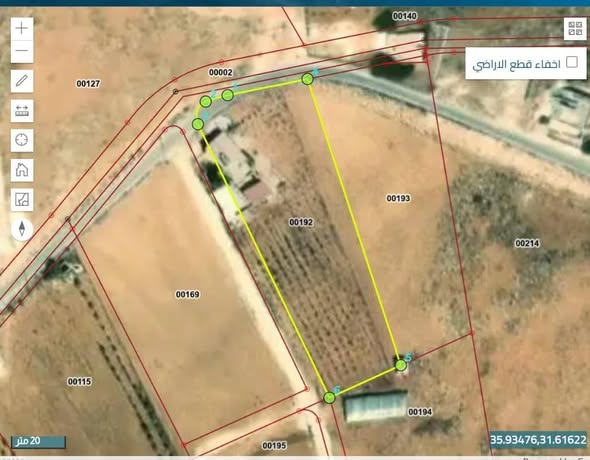Click the 20 متر scale bar
Screen dimensions: 590x460
click(38, 442)
